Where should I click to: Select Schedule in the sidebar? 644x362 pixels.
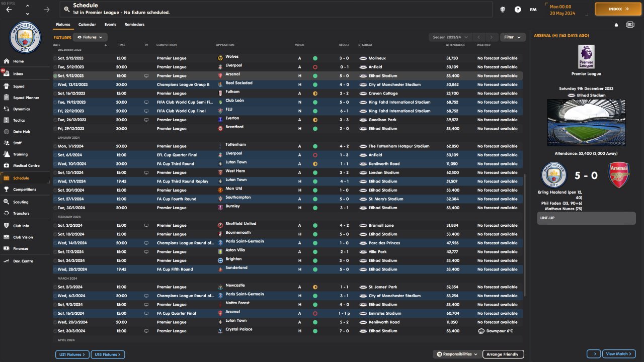pyautogui.click(x=25, y=178)
